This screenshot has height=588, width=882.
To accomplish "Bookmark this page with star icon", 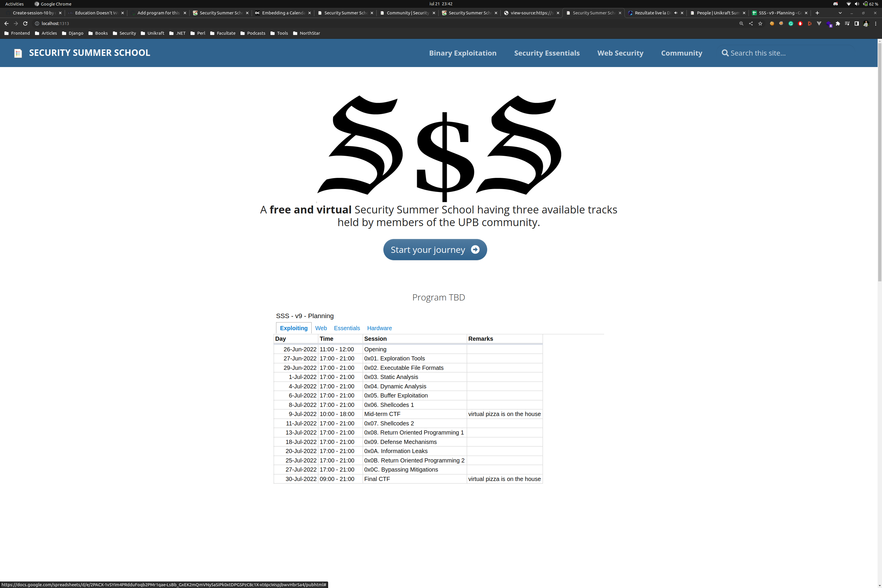I will (760, 24).
